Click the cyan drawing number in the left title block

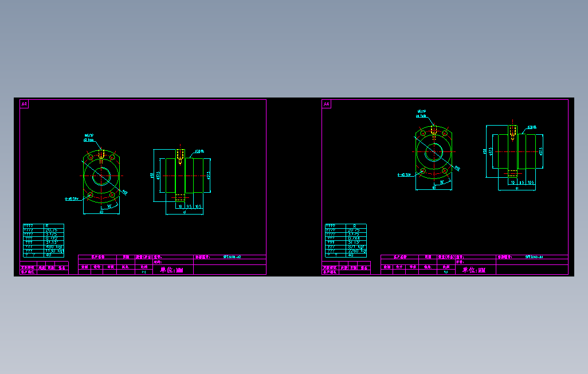coord(232,257)
